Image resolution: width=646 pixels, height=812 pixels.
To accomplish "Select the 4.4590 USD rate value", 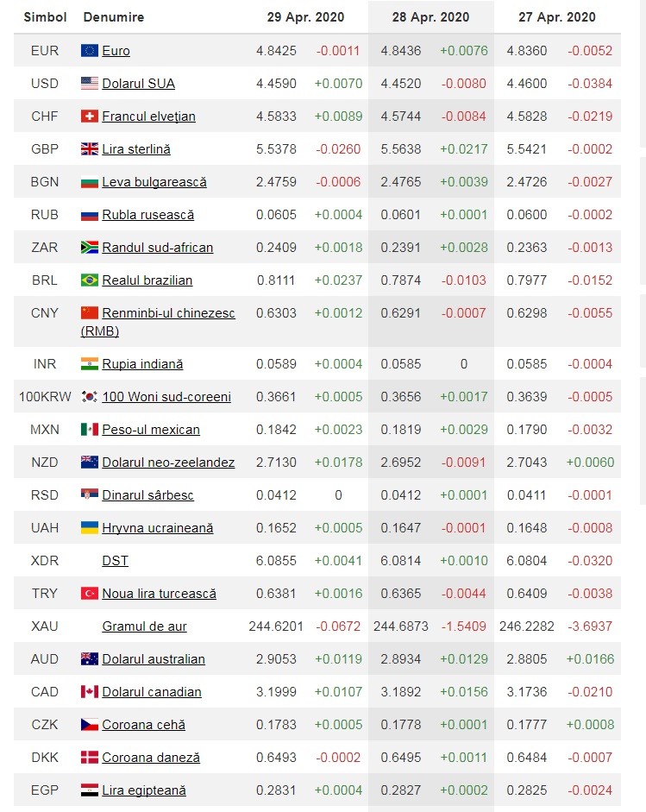I will pyautogui.click(x=276, y=84).
